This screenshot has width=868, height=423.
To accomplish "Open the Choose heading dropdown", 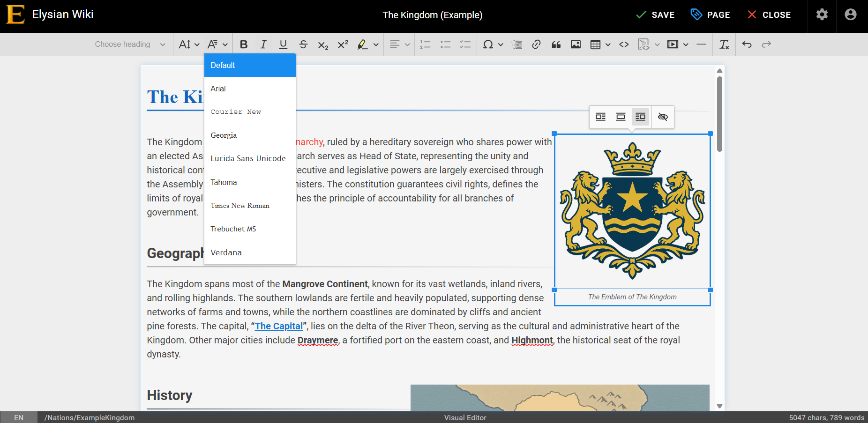I will 130,45.
